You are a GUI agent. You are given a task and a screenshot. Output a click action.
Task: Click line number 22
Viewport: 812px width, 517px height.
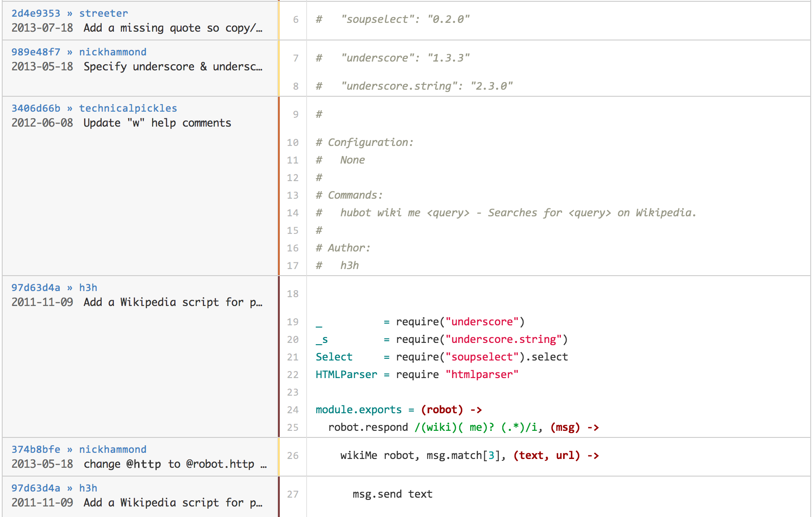tap(293, 375)
